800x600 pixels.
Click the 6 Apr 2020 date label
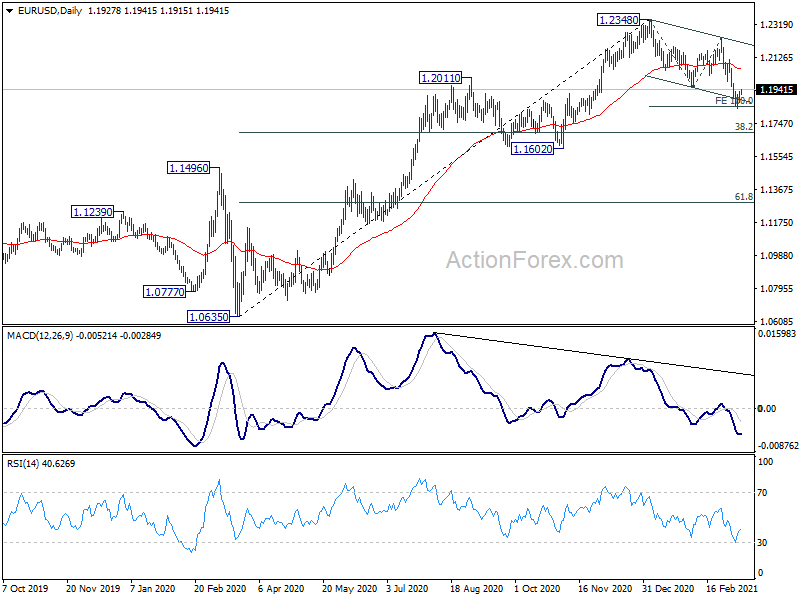tap(281, 588)
